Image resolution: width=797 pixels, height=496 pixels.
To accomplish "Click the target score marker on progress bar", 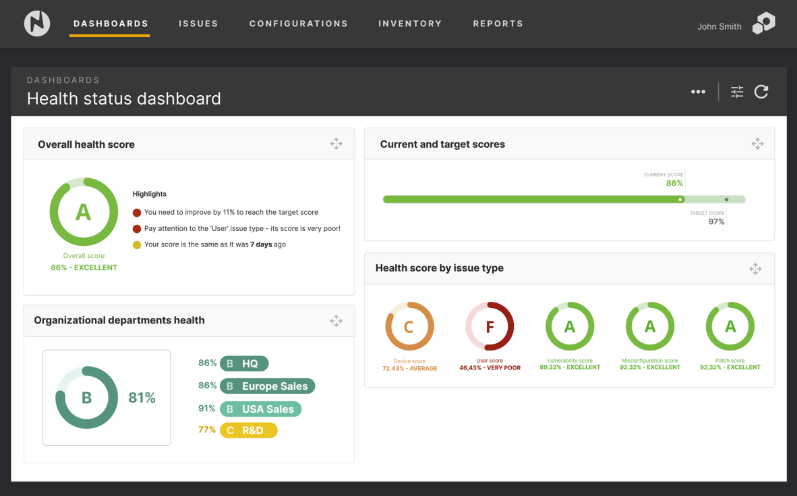I will (726, 200).
